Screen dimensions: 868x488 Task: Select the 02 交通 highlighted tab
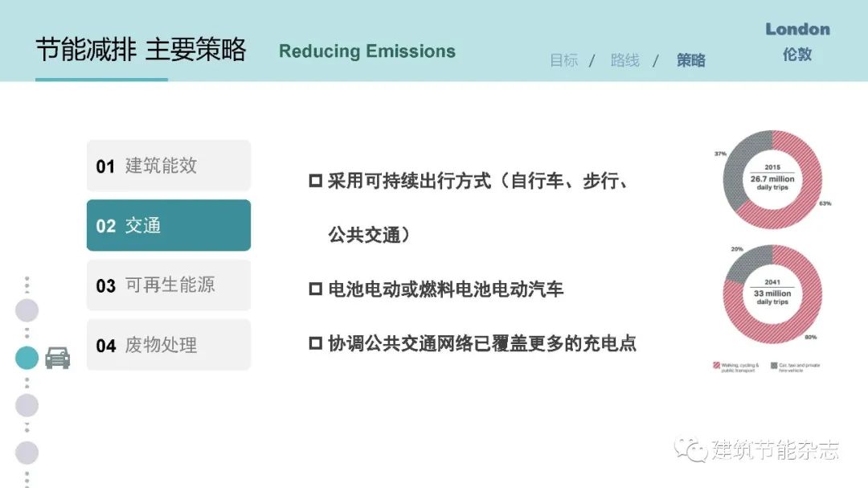pyautogui.click(x=169, y=225)
